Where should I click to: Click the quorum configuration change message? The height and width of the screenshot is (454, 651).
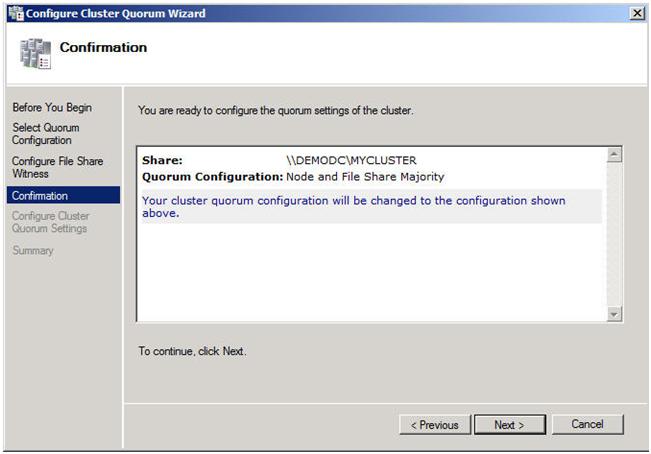click(354, 207)
